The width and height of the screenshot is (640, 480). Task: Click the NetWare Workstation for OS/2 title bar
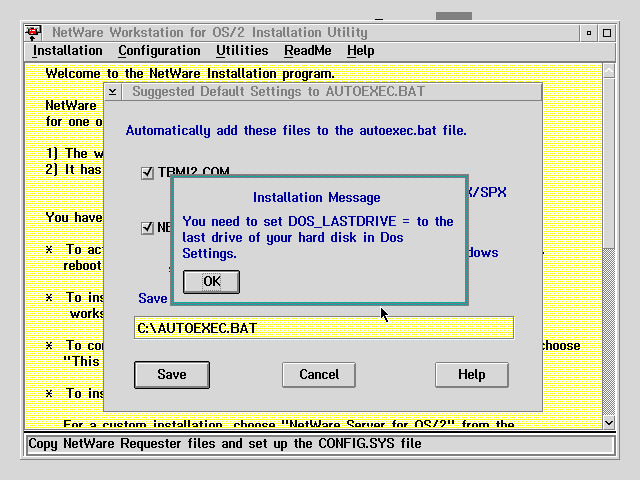[x=311, y=33]
